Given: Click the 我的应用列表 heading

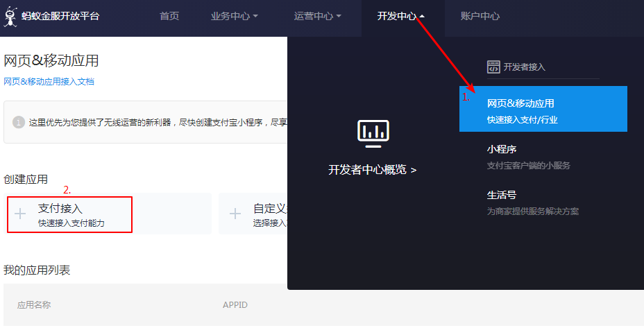Looking at the screenshot, I should [x=37, y=270].
